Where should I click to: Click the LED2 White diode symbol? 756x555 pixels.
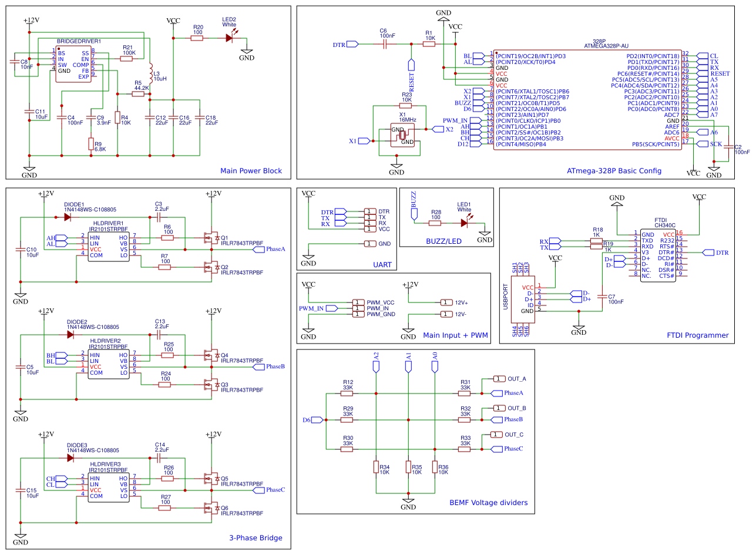click(230, 38)
